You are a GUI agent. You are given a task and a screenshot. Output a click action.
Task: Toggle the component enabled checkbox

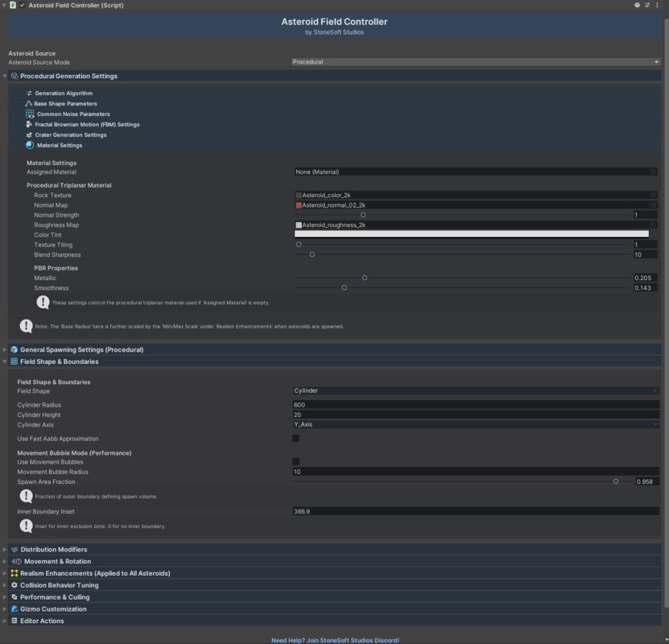pos(23,5)
